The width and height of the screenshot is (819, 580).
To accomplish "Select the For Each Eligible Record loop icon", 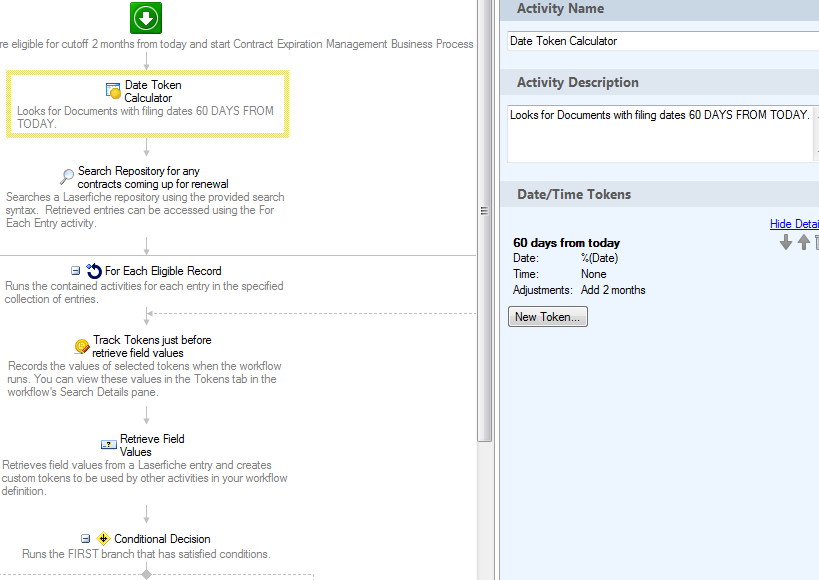I will [x=94, y=271].
